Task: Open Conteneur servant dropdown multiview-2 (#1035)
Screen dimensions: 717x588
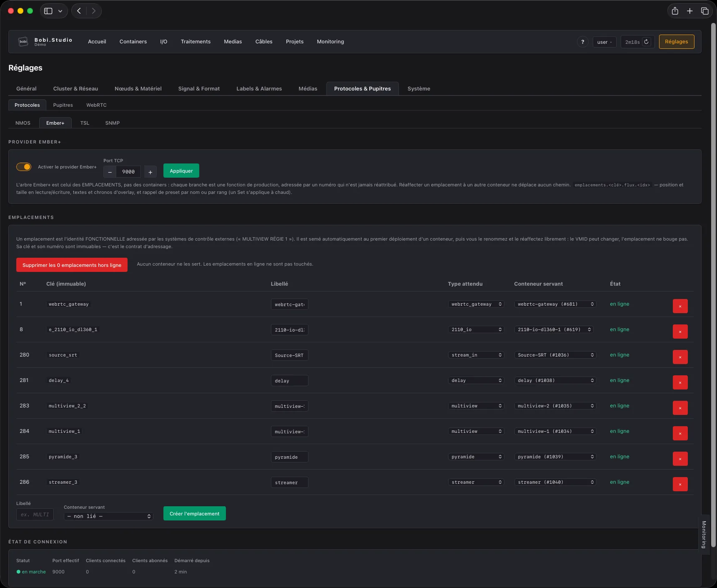Action: pos(555,406)
